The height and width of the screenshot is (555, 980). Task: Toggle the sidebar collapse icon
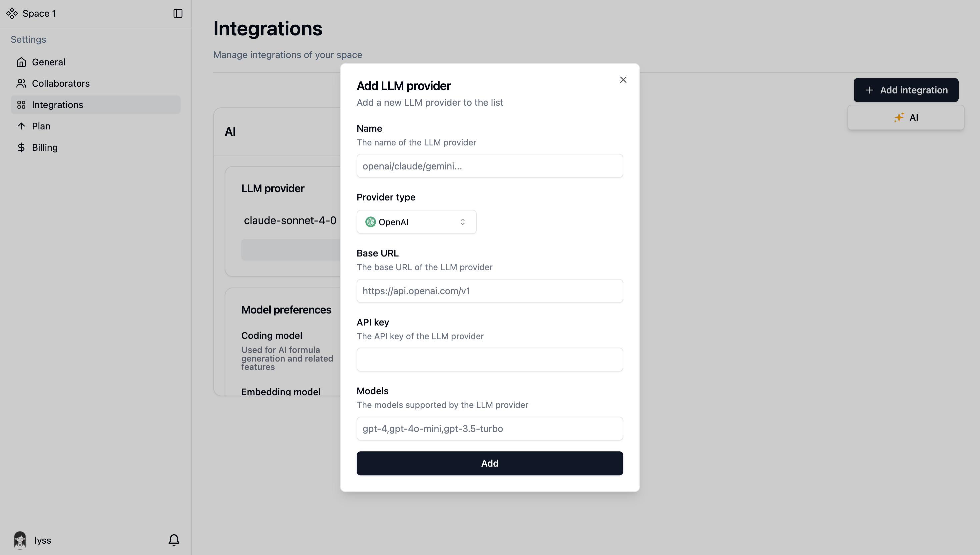click(178, 13)
